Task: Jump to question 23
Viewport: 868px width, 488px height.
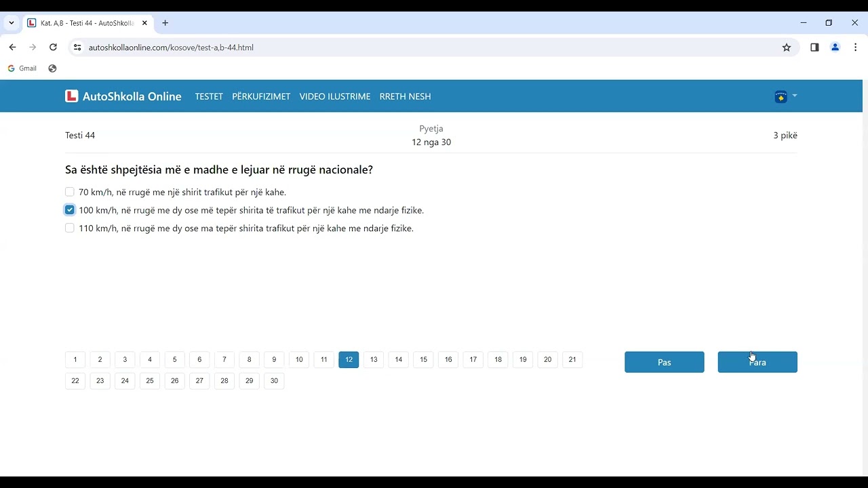Action: coord(100,381)
